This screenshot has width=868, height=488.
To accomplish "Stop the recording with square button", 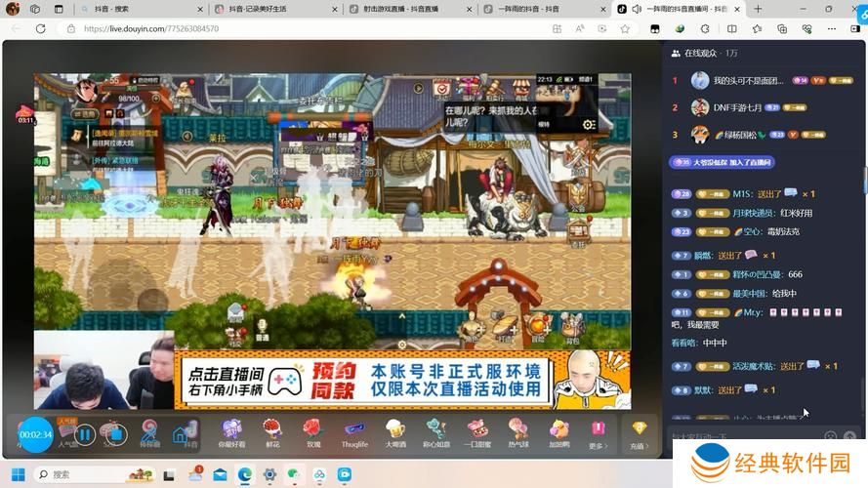I will (113, 434).
